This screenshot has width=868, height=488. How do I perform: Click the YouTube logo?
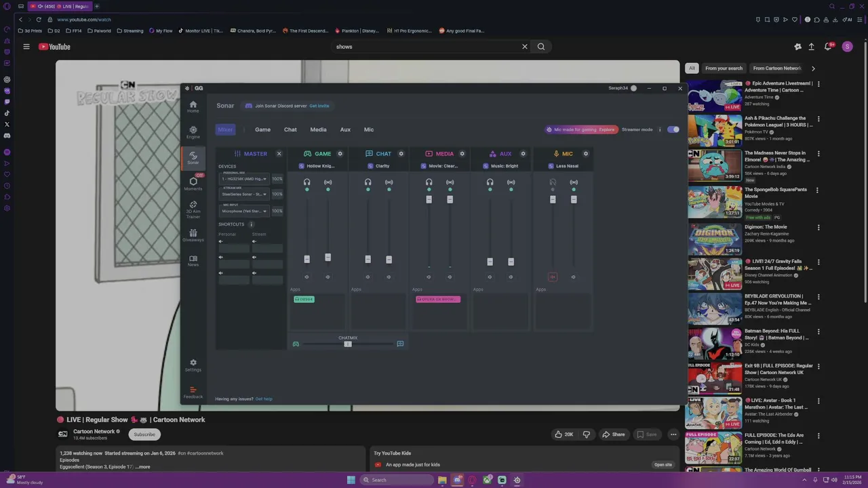tap(54, 47)
